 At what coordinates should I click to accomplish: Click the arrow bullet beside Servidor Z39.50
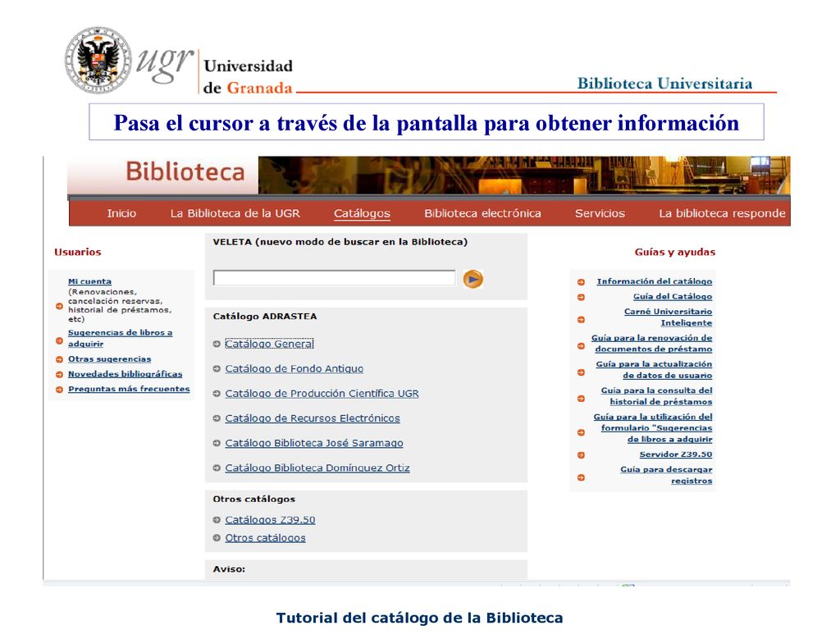[x=581, y=454]
